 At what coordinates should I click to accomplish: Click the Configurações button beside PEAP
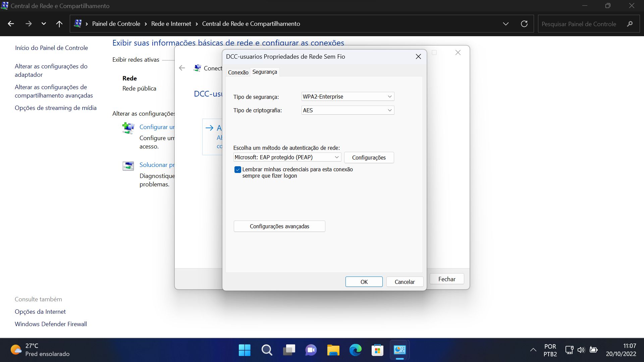369,158
